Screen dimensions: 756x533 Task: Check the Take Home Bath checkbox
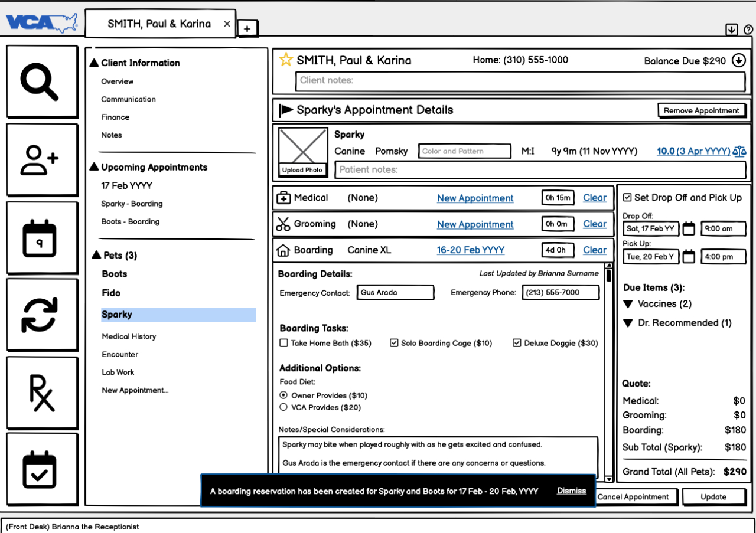pyautogui.click(x=283, y=343)
